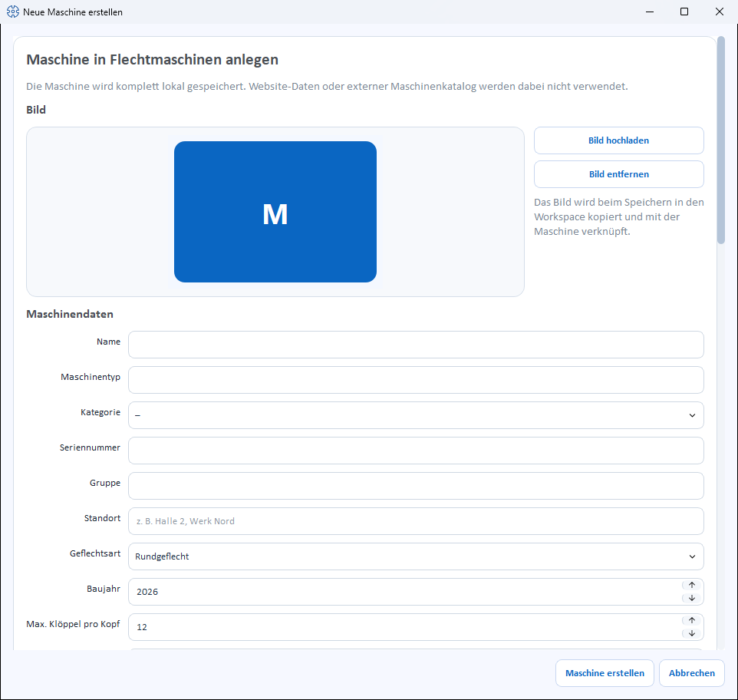Upload a picture via Bild hochladen
This screenshot has height=700, width=738.
coord(619,140)
